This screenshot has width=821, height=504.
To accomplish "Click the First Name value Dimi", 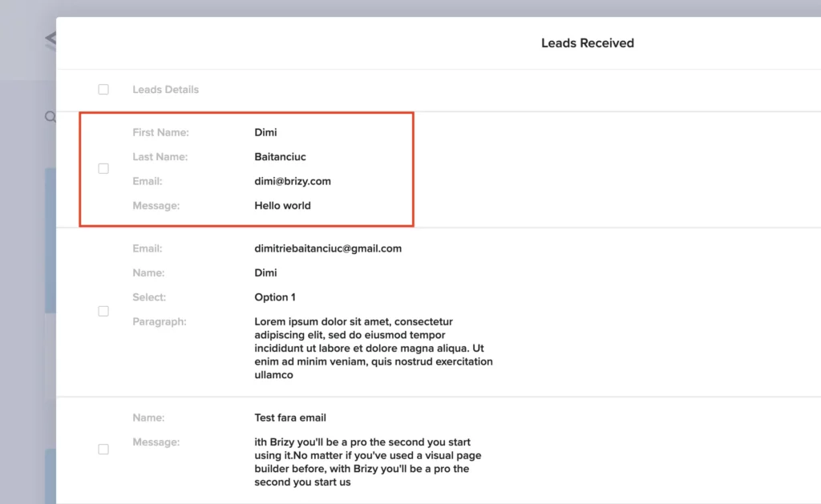I will pyautogui.click(x=265, y=132).
